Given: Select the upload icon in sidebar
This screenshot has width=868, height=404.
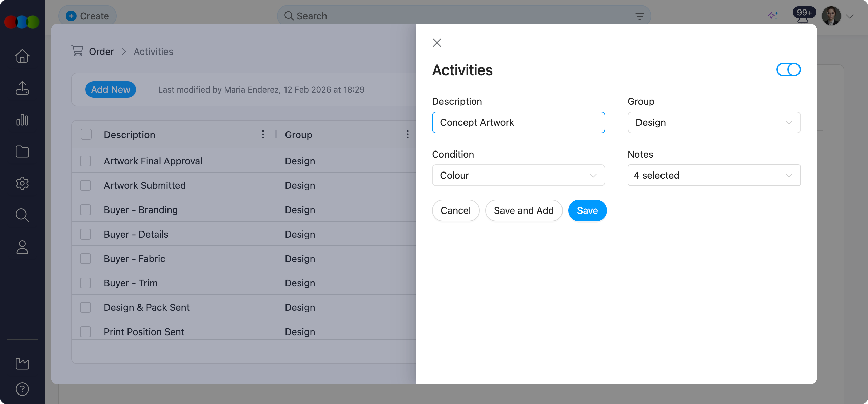Looking at the screenshot, I should [x=22, y=88].
